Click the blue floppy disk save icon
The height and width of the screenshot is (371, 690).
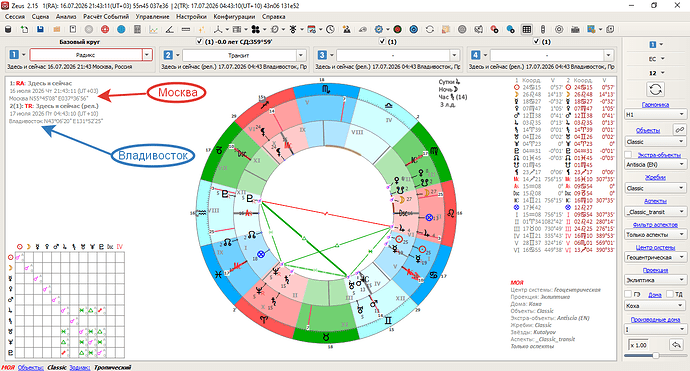pyautogui.click(x=40, y=29)
